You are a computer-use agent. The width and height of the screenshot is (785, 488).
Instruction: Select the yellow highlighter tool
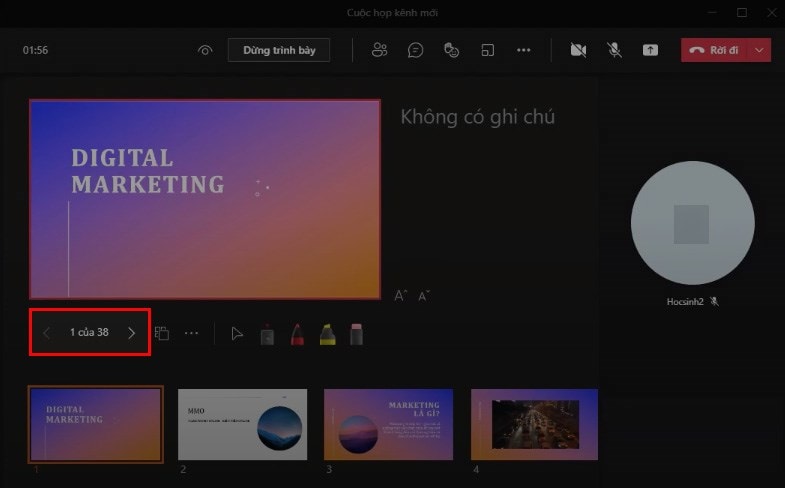pos(327,334)
